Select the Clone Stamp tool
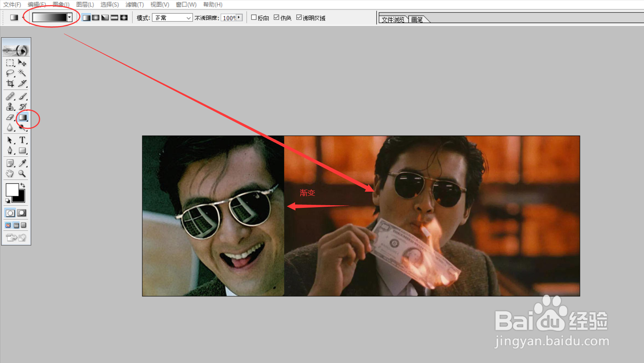This screenshot has height=363, width=644. click(10, 107)
